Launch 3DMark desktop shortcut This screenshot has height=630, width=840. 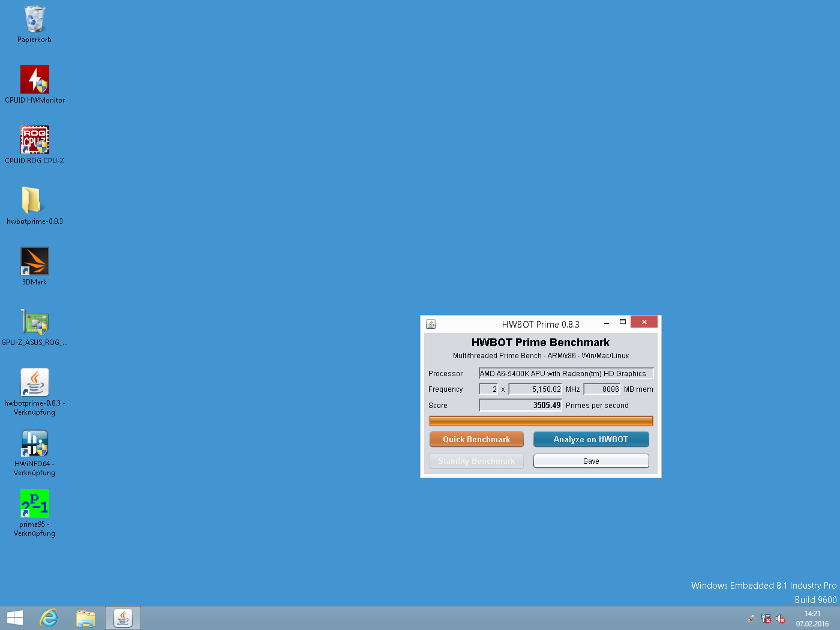click(35, 266)
